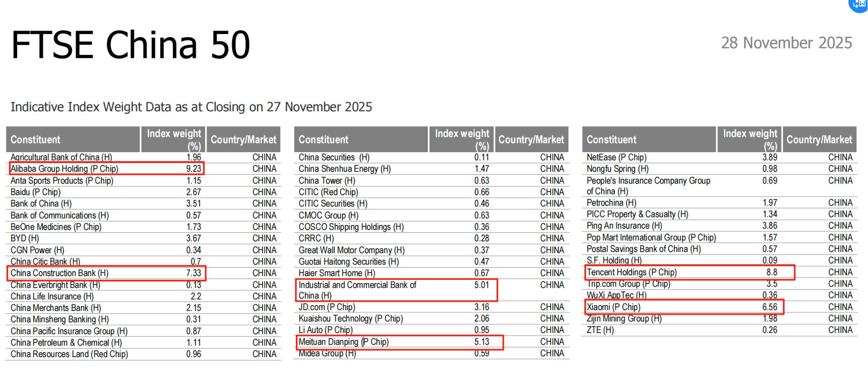Select the NetEase (P Chip) row
868x369 pixels.
click(x=616, y=157)
